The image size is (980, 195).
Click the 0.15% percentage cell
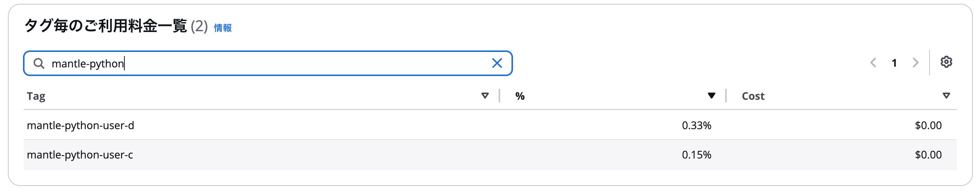(696, 155)
